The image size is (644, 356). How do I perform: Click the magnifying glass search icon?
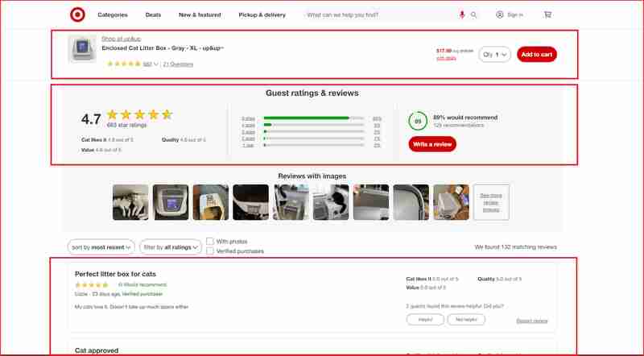[x=473, y=14]
